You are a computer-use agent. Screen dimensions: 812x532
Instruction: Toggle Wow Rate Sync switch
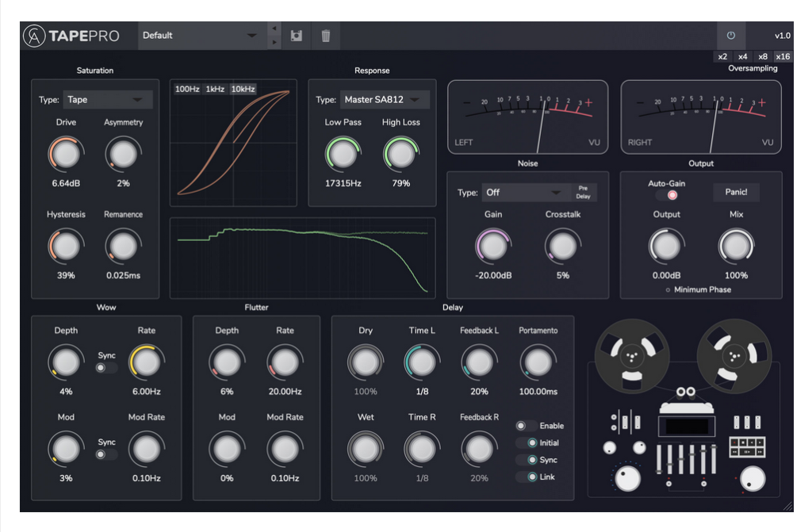[x=106, y=367]
